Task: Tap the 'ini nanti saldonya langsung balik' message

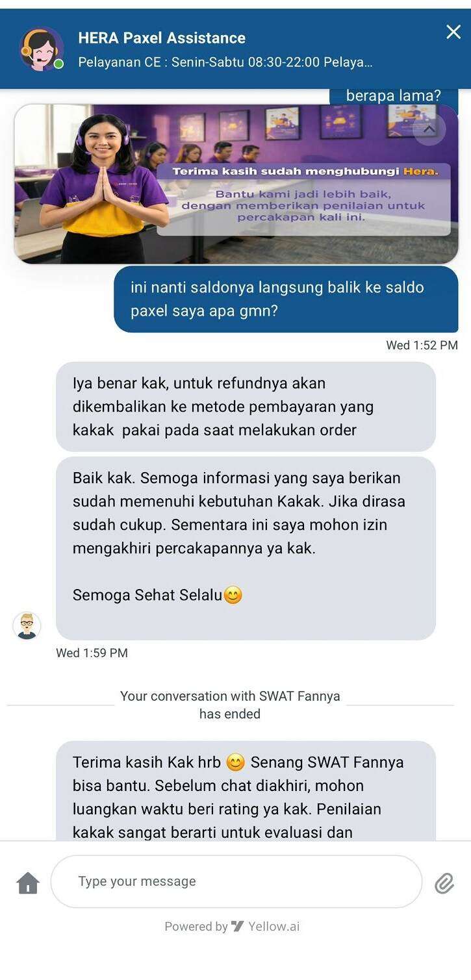Action: click(286, 299)
